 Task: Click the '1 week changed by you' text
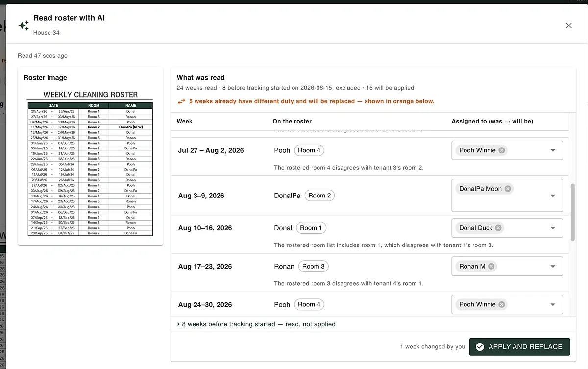click(433, 346)
